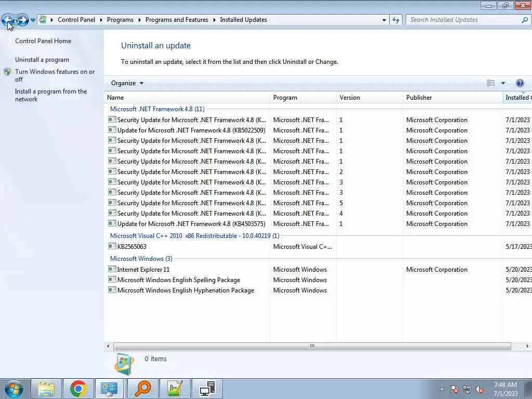Open address bar history dropdown
The width and height of the screenshot is (532, 399).
[384, 20]
